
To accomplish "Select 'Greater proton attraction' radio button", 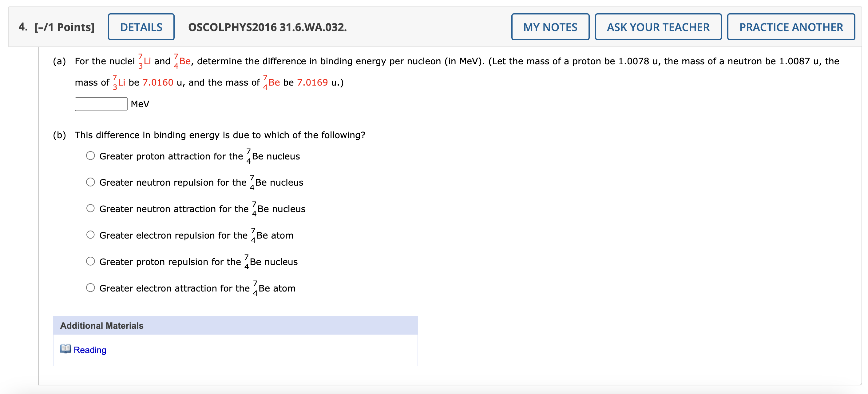I will 90,155.
